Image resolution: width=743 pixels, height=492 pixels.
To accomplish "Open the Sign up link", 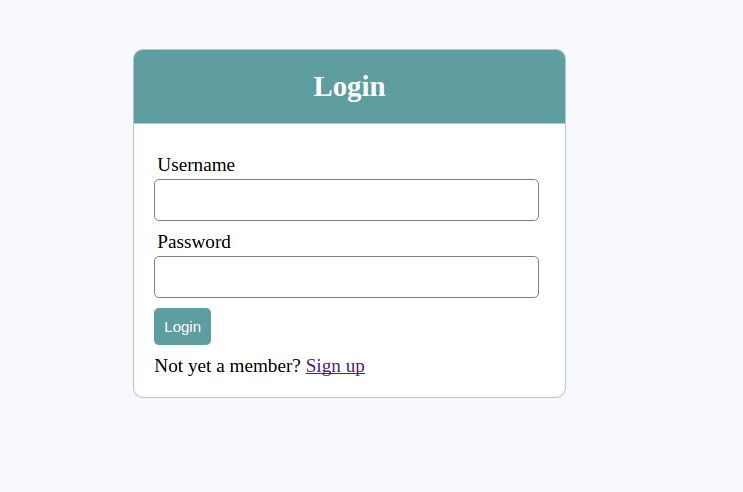I will (x=335, y=366).
